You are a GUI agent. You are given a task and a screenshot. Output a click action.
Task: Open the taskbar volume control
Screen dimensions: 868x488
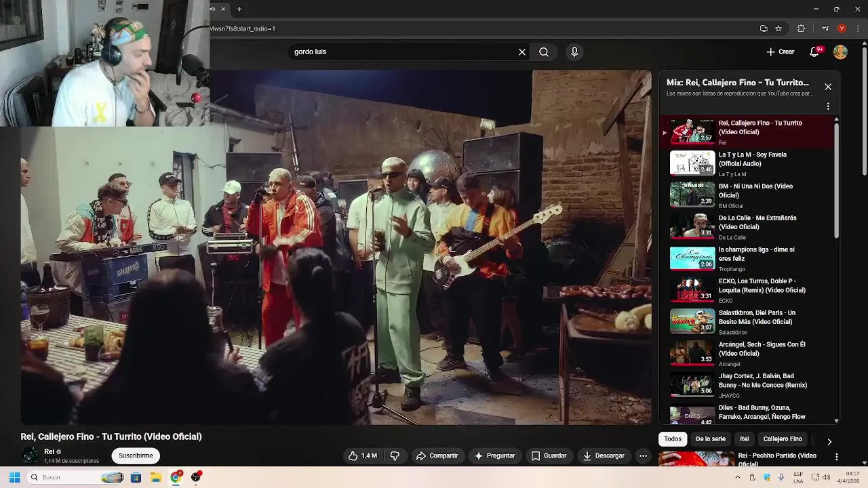click(x=826, y=477)
